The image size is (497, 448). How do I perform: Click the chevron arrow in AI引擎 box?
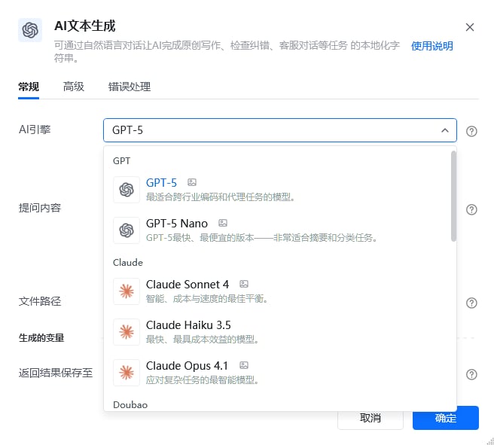[445, 130]
